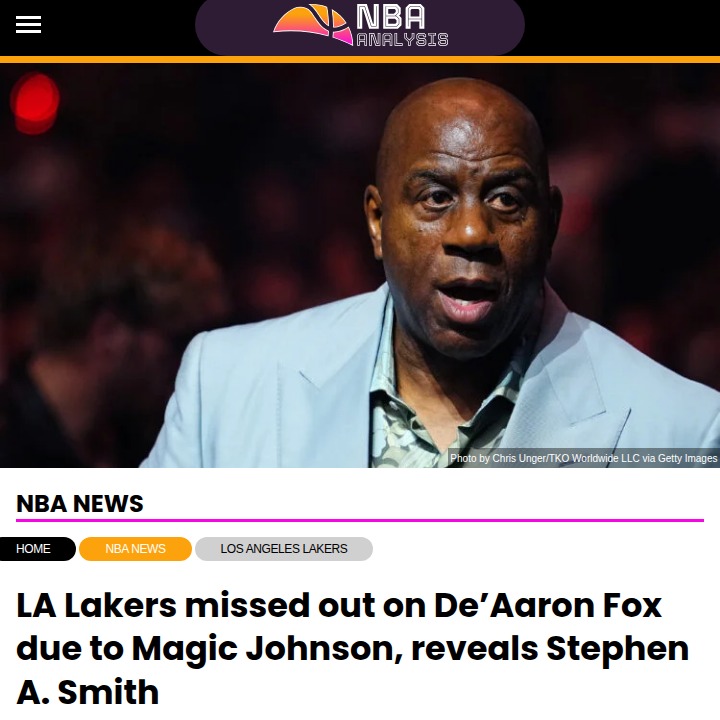Select the orange NBA NEWS breadcrumb pill
The image size is (720, 720).
[135, 549]
